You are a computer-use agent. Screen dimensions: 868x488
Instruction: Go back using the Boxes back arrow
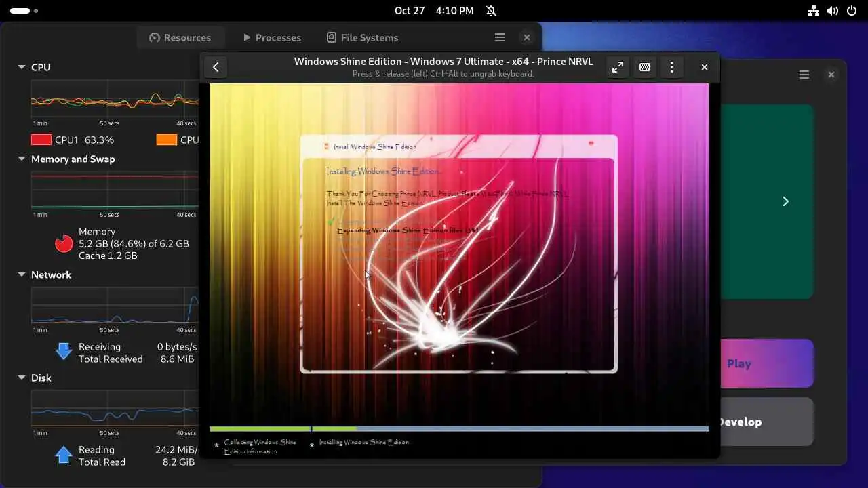coord(216,67)
